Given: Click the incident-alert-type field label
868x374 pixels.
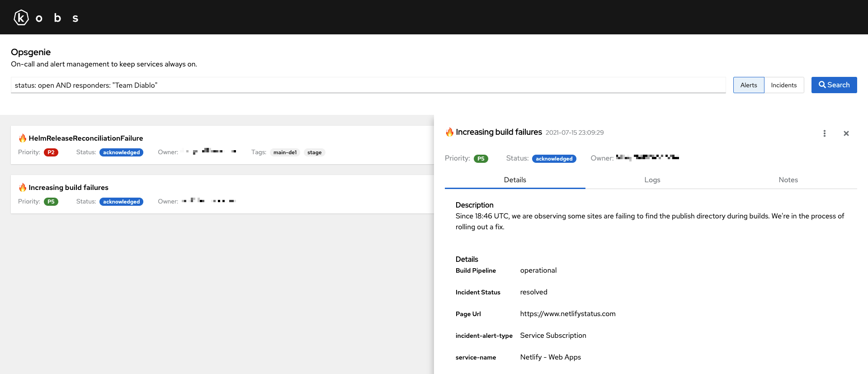Looking at the screenshot, I should click(484, 336).
